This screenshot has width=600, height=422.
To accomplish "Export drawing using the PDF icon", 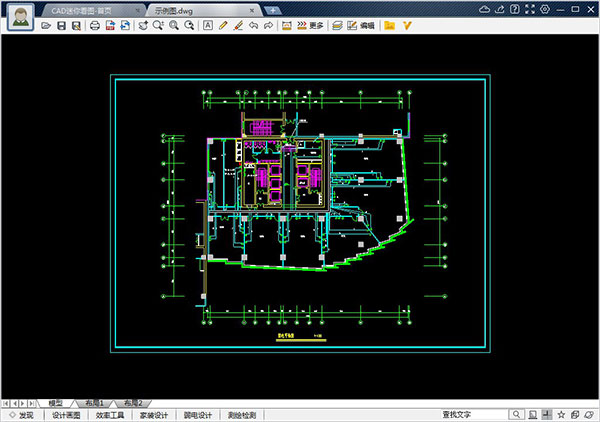I will [x=110, y=25].
